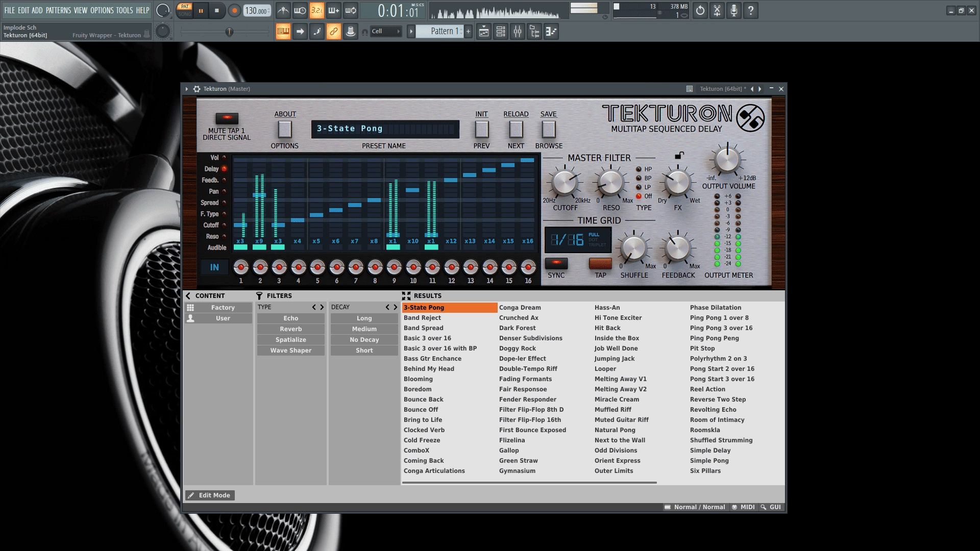The width and height of the screenshot is (980, 551).
Task: Click the note step-edit icon
Action: tap(317, 32)
